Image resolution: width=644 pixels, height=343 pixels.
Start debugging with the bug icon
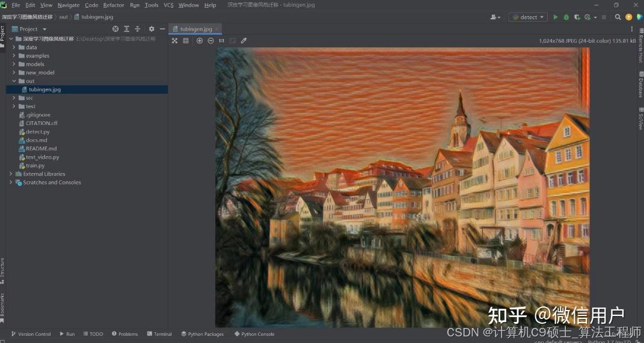(566, 17)
